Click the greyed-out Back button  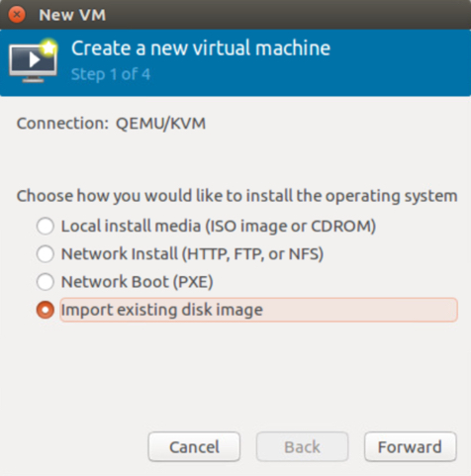302,447
